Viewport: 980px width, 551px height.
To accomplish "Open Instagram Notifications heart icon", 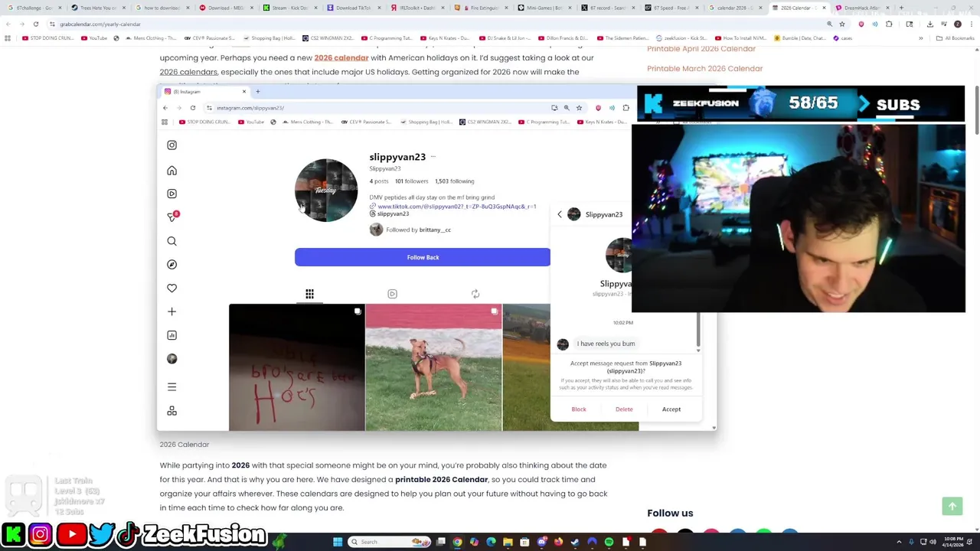I will point(171,288).
